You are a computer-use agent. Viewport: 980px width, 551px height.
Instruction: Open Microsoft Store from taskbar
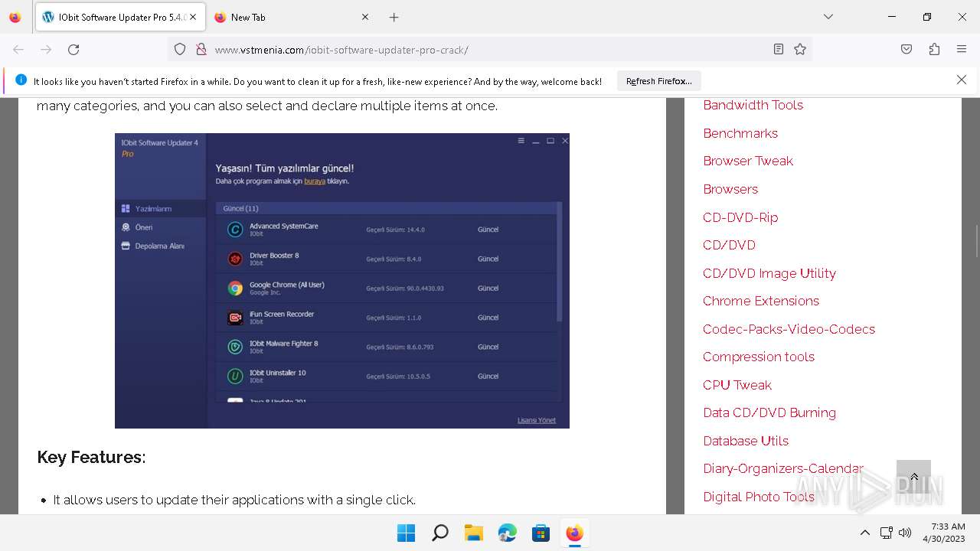pyautogui.click(x=541, y=533)
